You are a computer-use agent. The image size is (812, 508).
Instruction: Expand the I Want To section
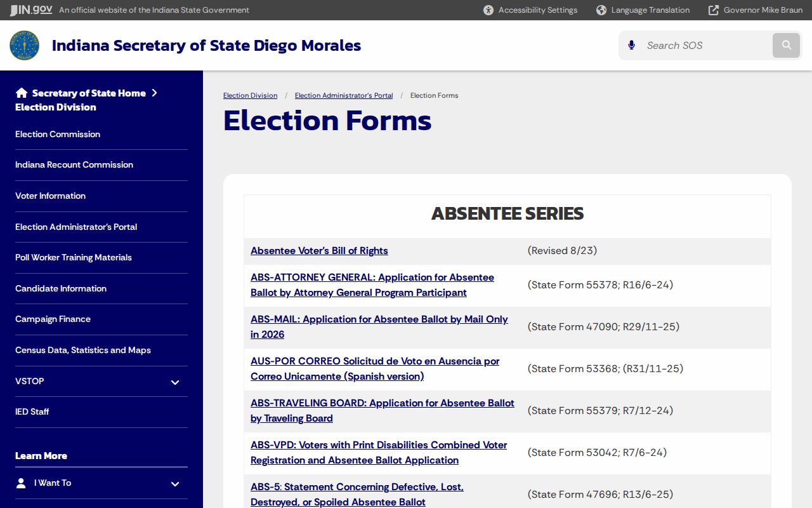[x=175, y=484]
